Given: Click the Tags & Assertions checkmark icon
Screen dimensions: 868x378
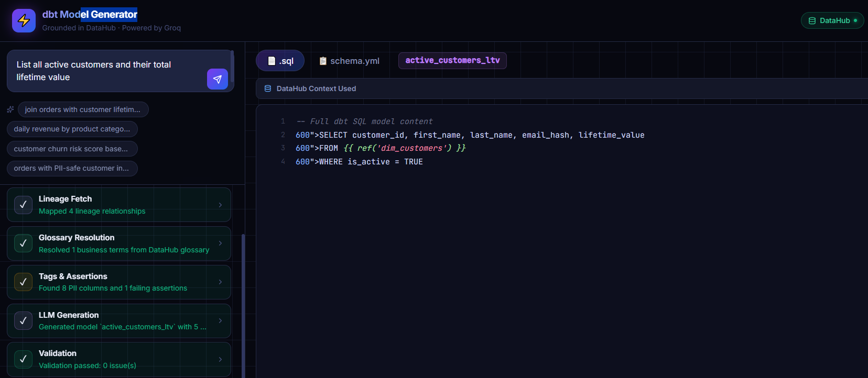Looking at the screenshot, I should pos(23,282).
